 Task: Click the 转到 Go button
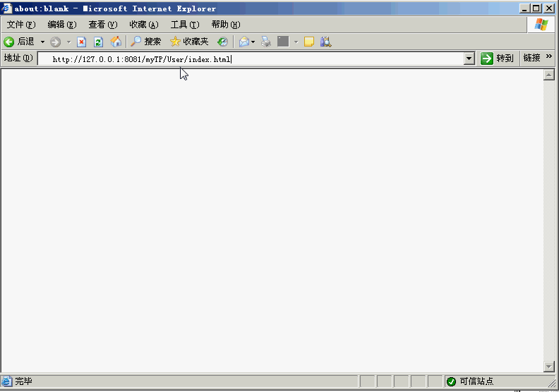(x=497, y=59)
